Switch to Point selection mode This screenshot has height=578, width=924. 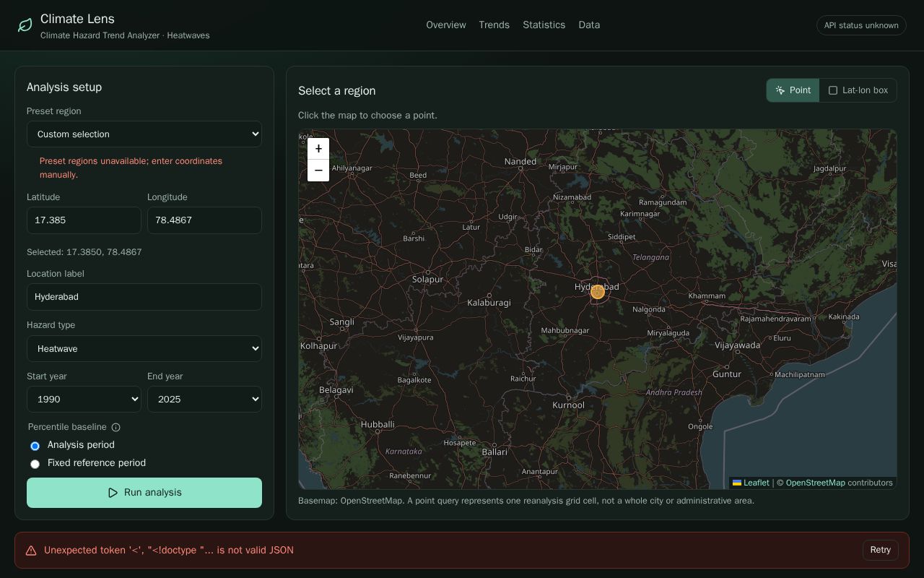pyautogui.click(x=793, y=90)
